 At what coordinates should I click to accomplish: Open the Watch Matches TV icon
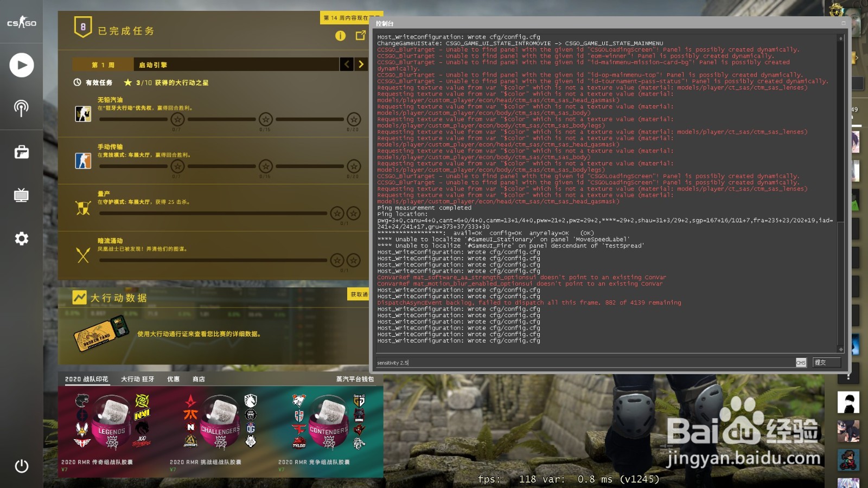pyautogui.click(x=21, y=196)
